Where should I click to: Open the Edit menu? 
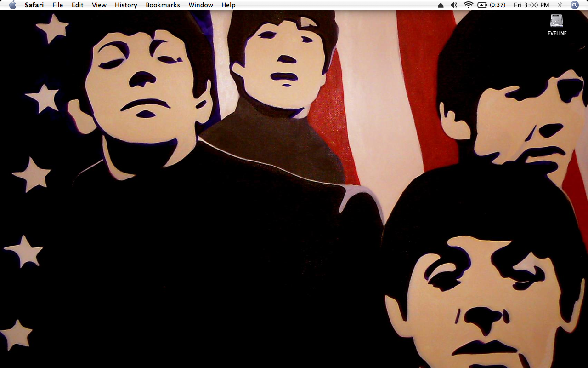78,5
